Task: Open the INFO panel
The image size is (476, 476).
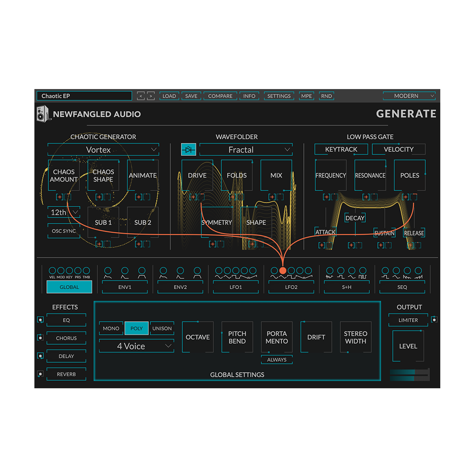Action: click(249, 96)
